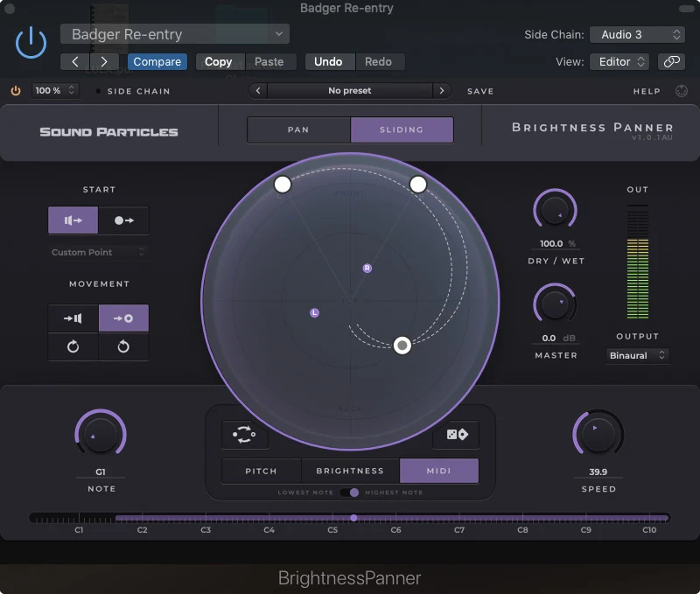Open the No preset selector
Screen dimensions: 700x594
349,91
